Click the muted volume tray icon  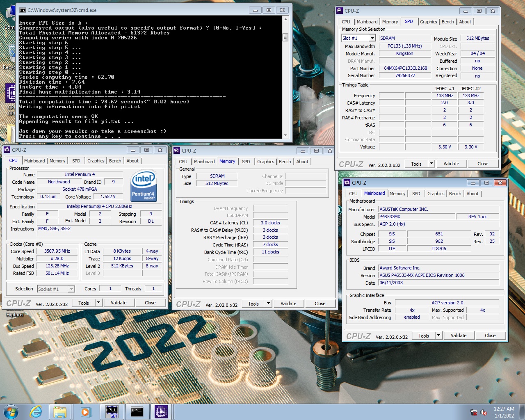click(484, 412)
